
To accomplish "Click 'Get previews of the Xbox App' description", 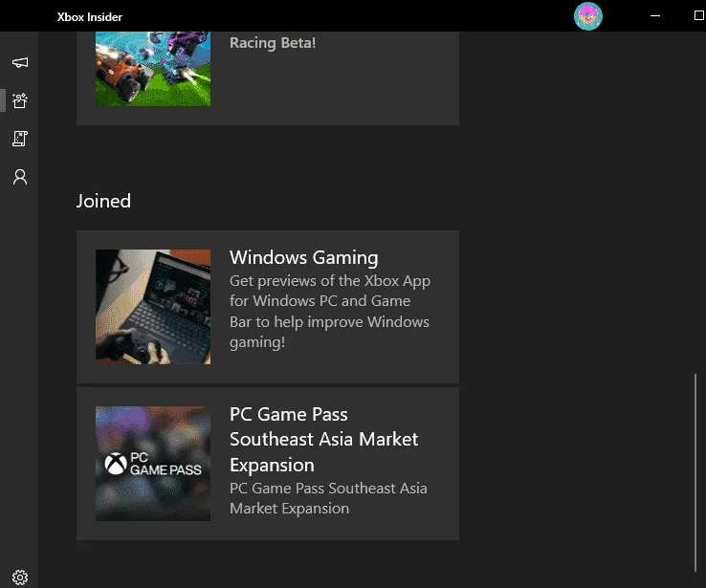I will [x=330, y=312].
